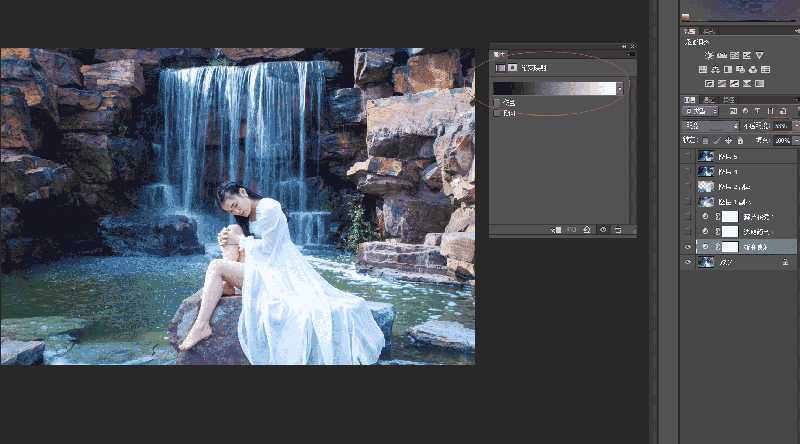This screenshot has width=800, height=444.
Task: Hide the bottom background layer
Action: [x=687, y=262]
